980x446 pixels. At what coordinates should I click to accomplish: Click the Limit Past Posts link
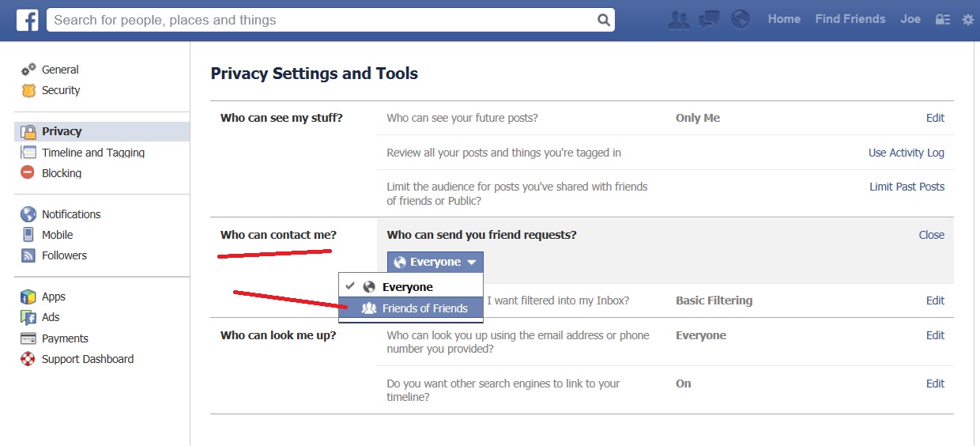(907, 187)
